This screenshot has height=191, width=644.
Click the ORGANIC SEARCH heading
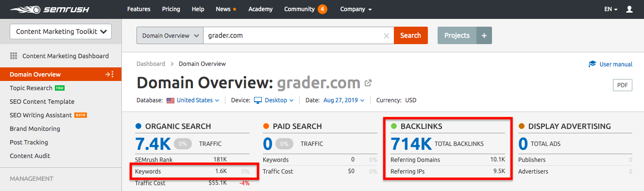(178, 126)
